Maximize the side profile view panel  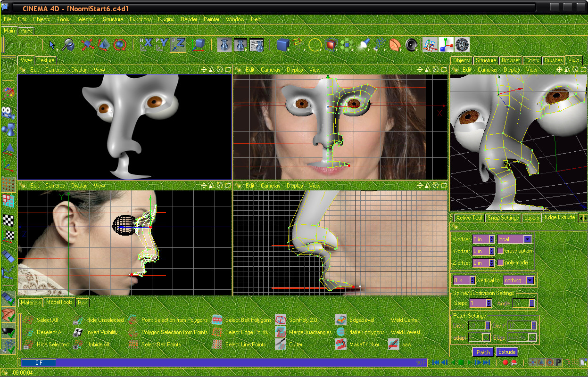click(228, 186)
